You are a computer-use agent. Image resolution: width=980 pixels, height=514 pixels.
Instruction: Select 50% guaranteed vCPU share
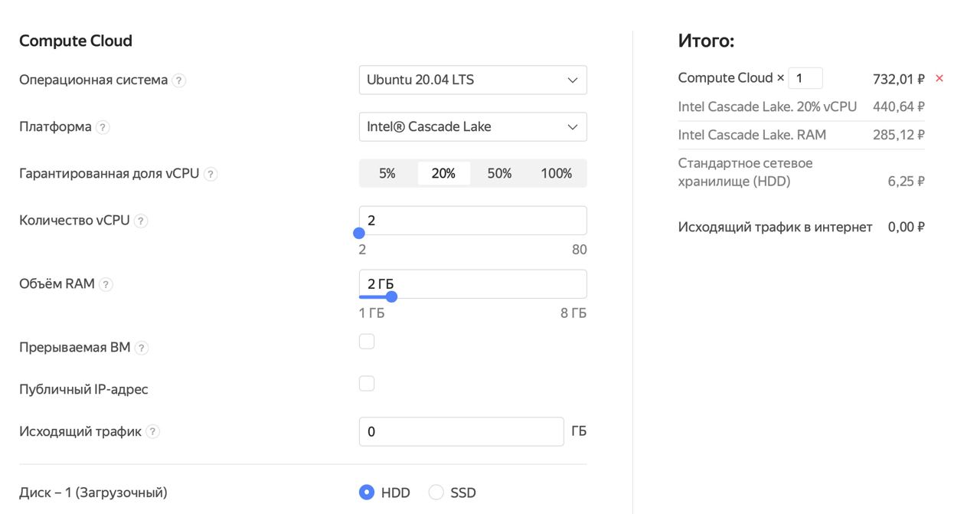[499, 173]
